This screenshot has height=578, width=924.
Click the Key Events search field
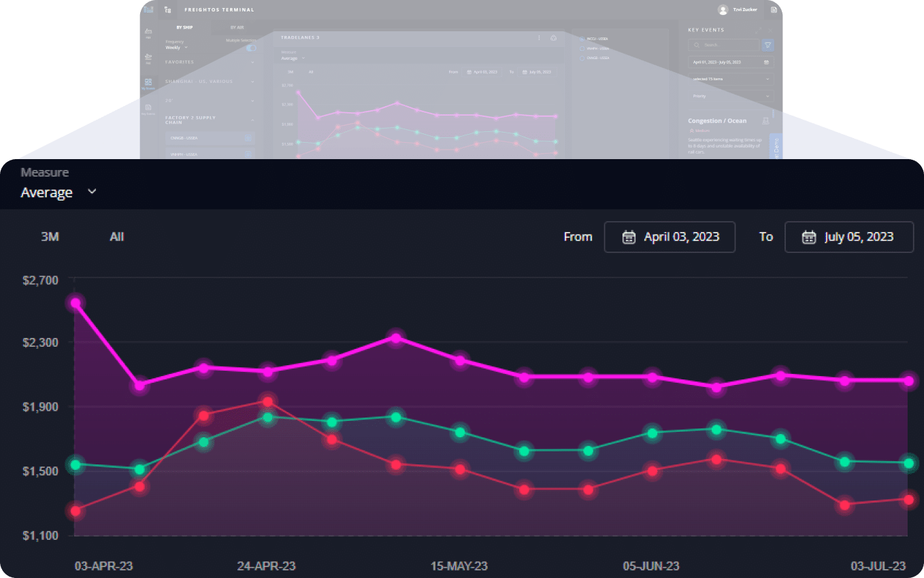[727, 45]
